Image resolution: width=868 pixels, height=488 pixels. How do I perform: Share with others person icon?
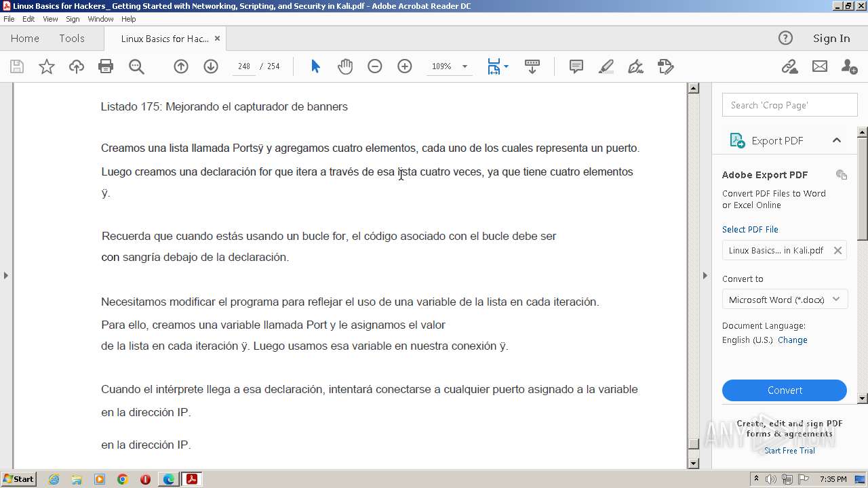pos(849,66)
